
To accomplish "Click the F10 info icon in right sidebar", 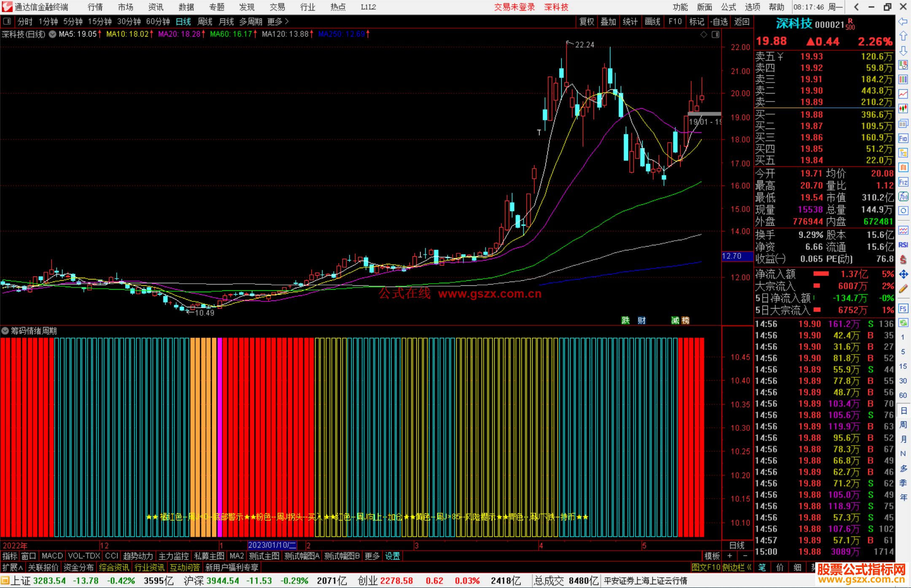I will (x=903, y=138).
